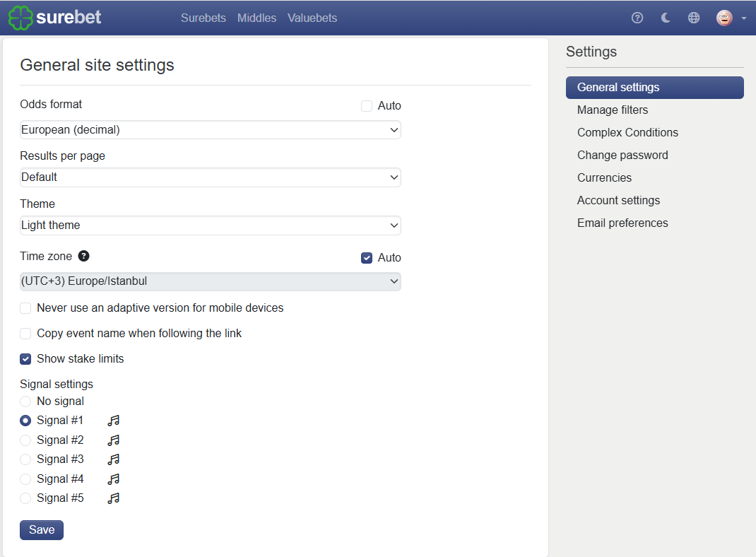Enable Auto for Odds format
This screenshot has height=557, width=756.
(367, 106)
